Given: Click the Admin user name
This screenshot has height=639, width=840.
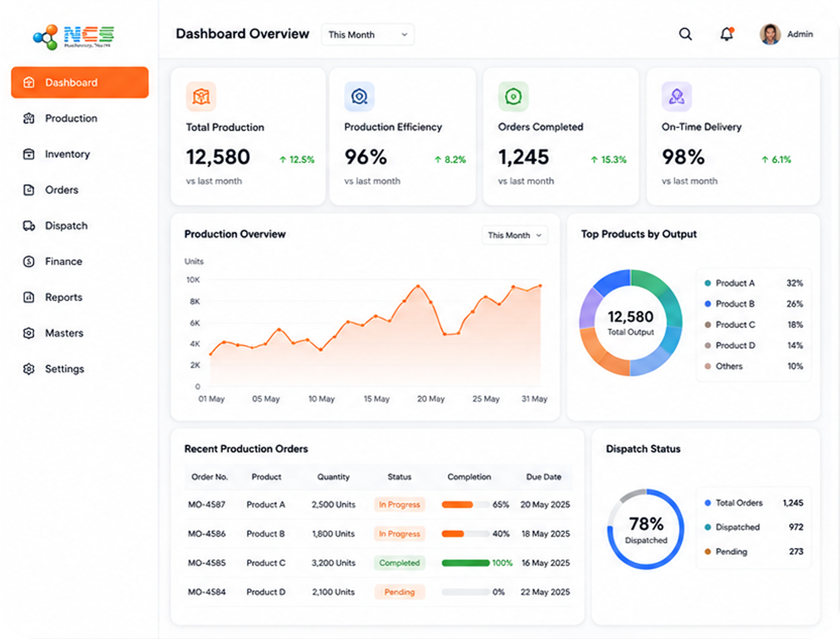Looking at the screenshot, I should point(800,34).
